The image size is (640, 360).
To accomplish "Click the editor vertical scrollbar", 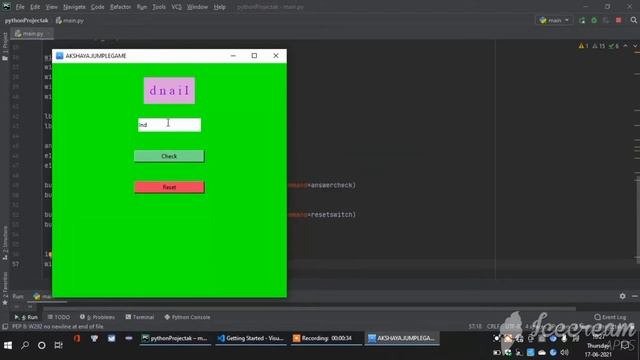I will 637,219.
